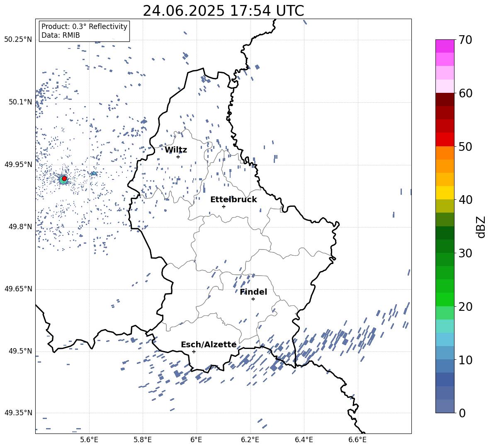Click the dark maroon colorbar swatch below 60

[x=445, y=99]
